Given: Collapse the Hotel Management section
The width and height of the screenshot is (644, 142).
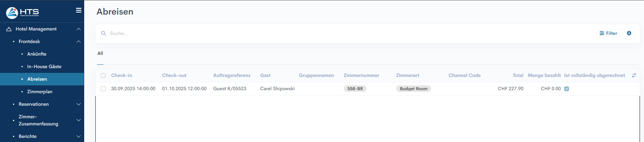Looking at the screenshot, I should [x=78, y=29].
